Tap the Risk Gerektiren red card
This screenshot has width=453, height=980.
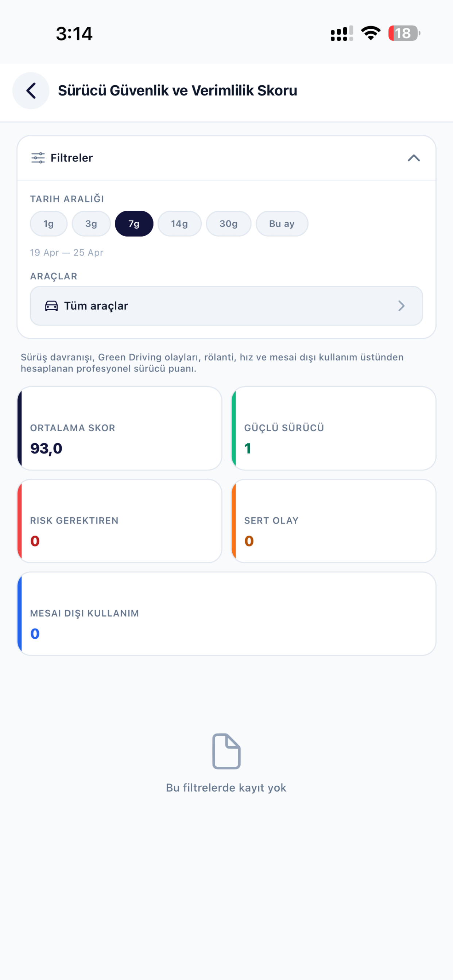(120, 521)
